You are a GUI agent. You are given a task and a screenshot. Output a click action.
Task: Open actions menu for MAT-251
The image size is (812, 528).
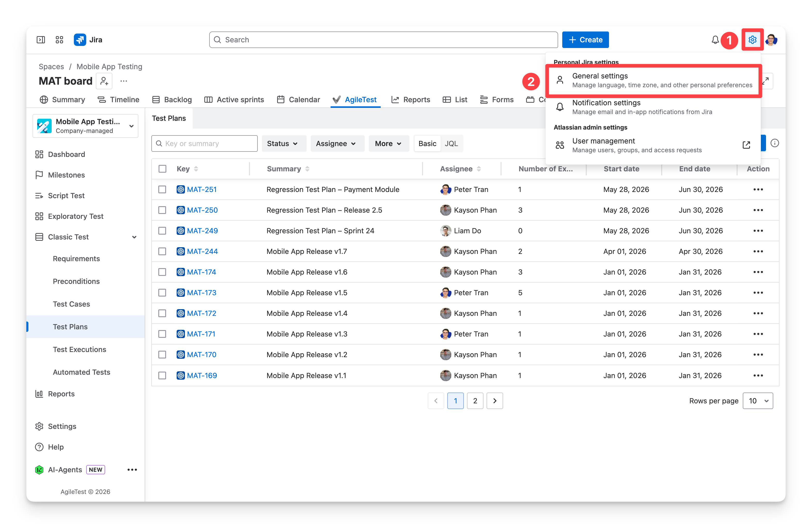758,189
